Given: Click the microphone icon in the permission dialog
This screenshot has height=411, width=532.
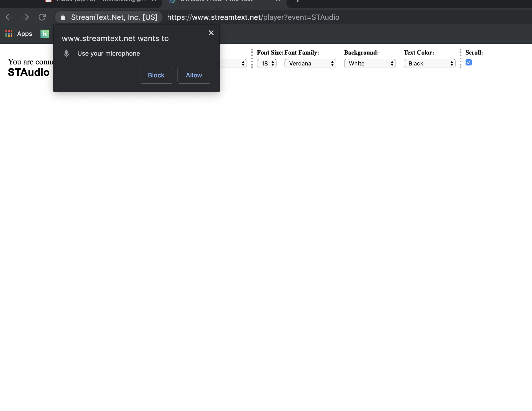Looking at the screenshot, I should [x=66, y=54].
